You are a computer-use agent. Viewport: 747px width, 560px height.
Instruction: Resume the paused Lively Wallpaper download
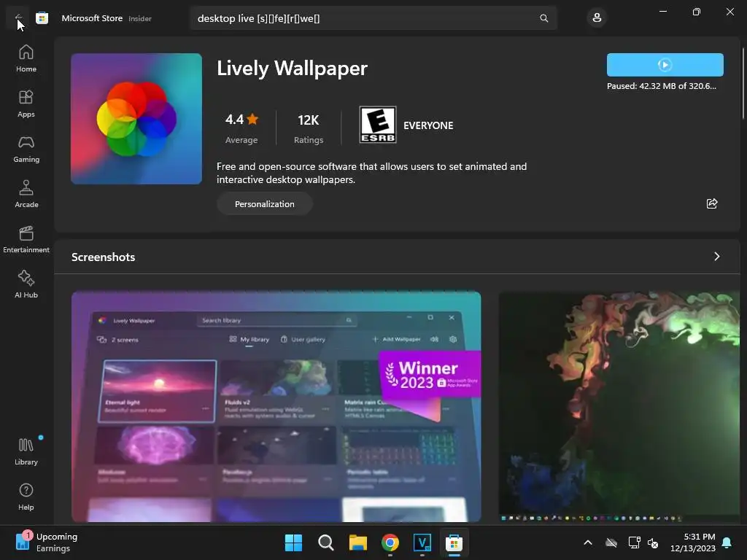click(665, 65)
